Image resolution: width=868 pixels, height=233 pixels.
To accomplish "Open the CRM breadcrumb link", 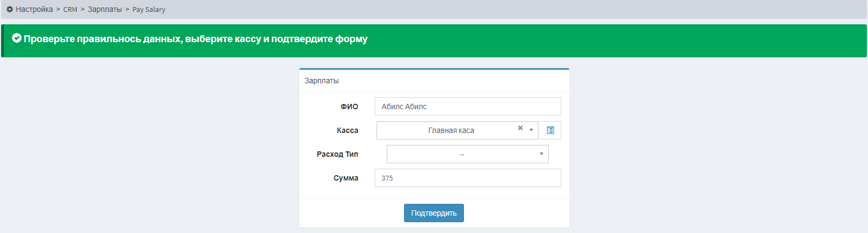I will click(70, 9).
